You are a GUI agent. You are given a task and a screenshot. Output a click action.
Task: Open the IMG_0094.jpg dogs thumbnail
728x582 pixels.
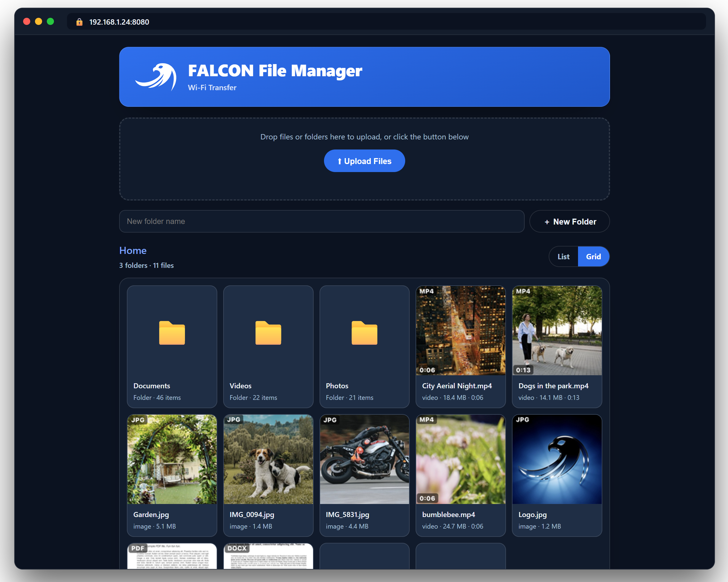pos(268,459)
